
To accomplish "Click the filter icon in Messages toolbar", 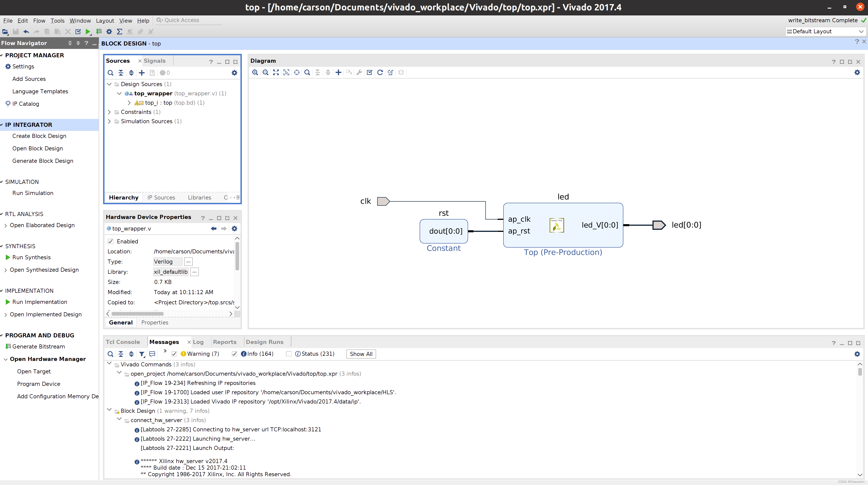I will (142, 354).
